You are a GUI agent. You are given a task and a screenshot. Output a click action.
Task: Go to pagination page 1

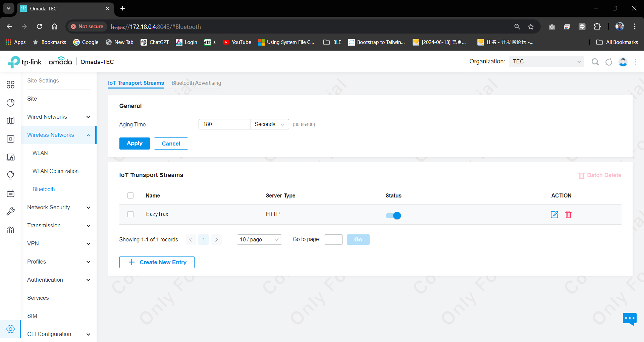(204, 239)
